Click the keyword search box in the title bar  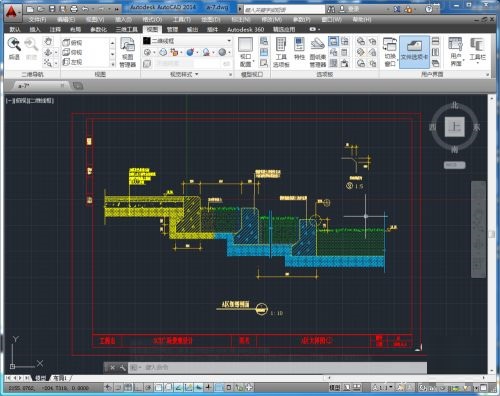(284, 9)
